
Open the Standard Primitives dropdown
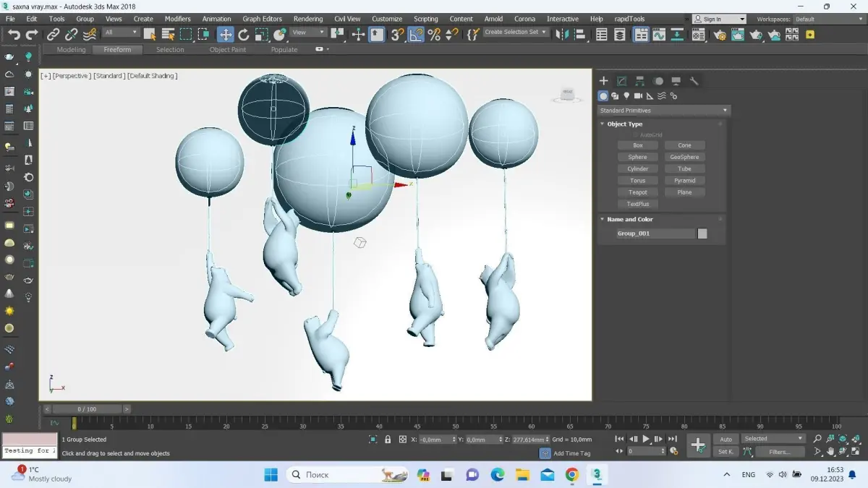point(663,111)
